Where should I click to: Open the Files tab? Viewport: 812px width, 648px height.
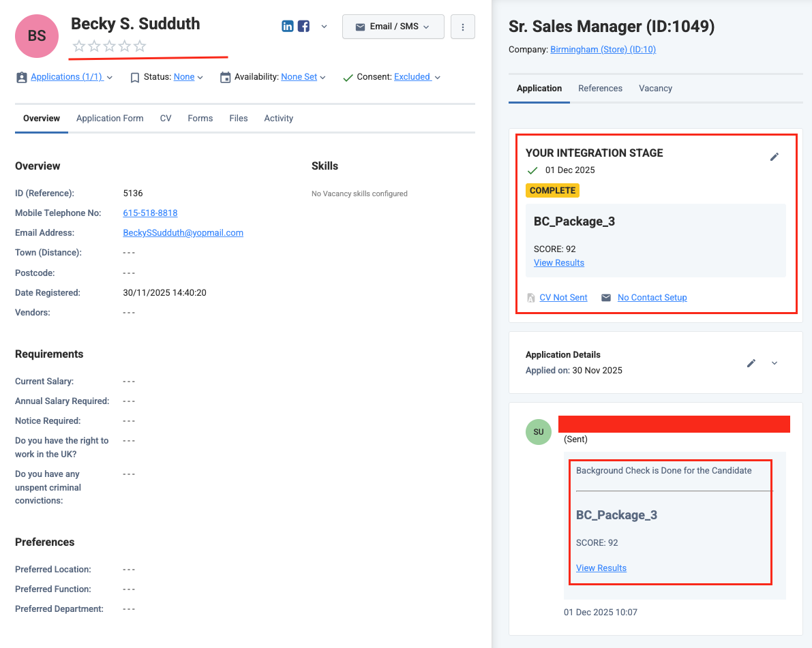point(239,119)
